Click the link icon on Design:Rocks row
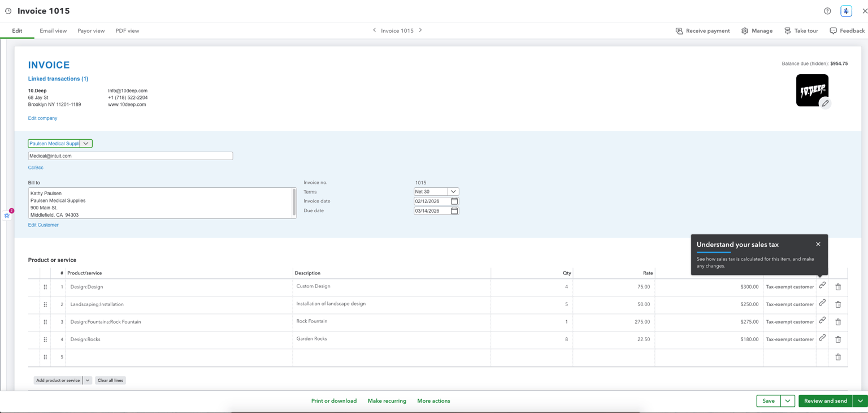Screen dimensions: 868x413 coord(822,338)
